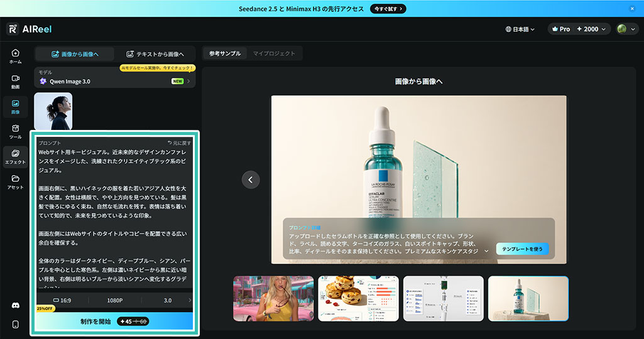Open the 3.0 version setting

click(168, 301)
